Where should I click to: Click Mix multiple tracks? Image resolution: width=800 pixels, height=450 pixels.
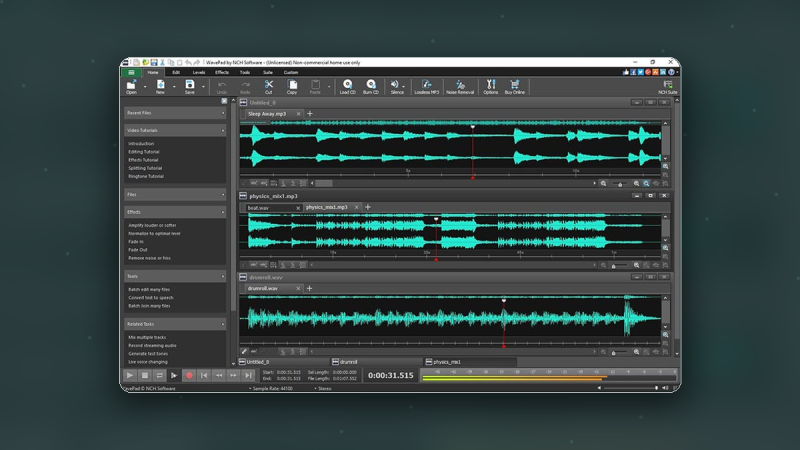pyautogui.click(x=147, y=337)
